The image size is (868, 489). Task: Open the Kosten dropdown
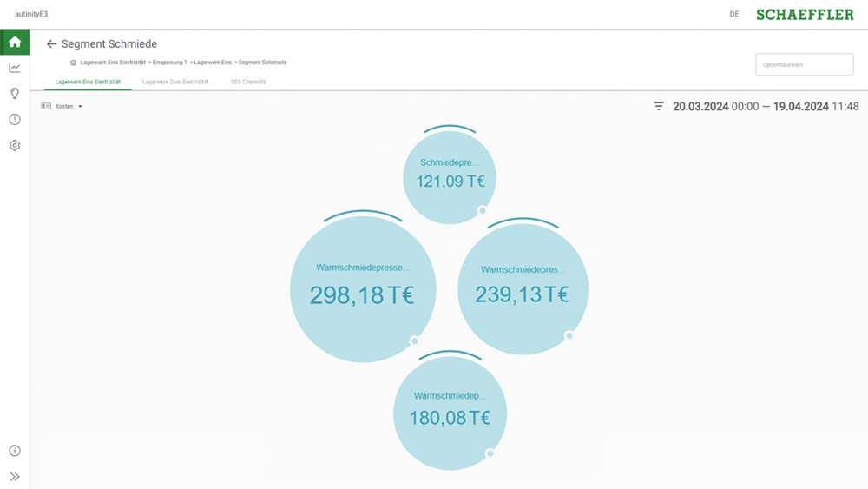pos(62,106)
